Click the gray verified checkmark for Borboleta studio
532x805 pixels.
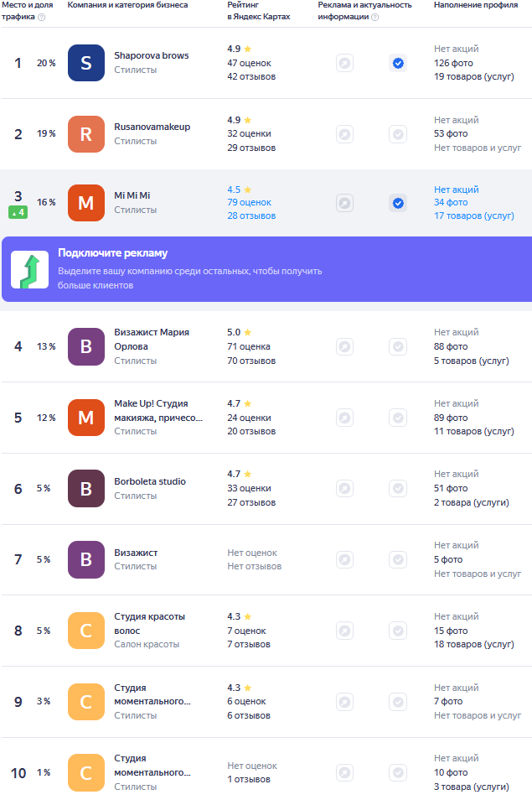pos(398,488)
